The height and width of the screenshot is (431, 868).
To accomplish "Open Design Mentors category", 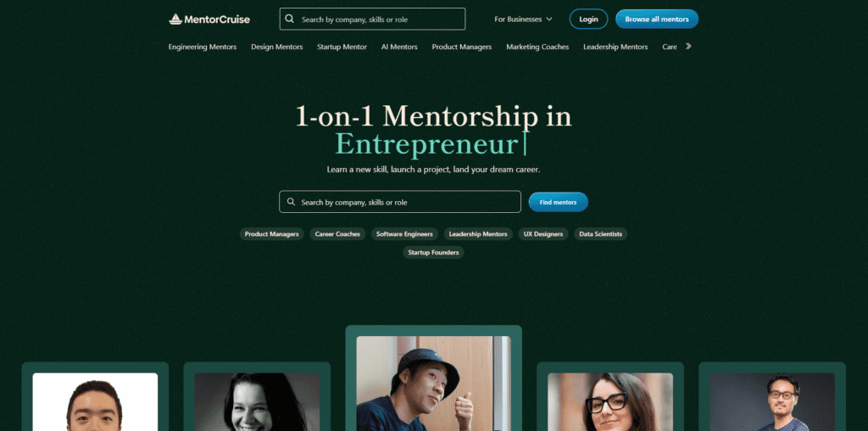I will tap(277, 48).
